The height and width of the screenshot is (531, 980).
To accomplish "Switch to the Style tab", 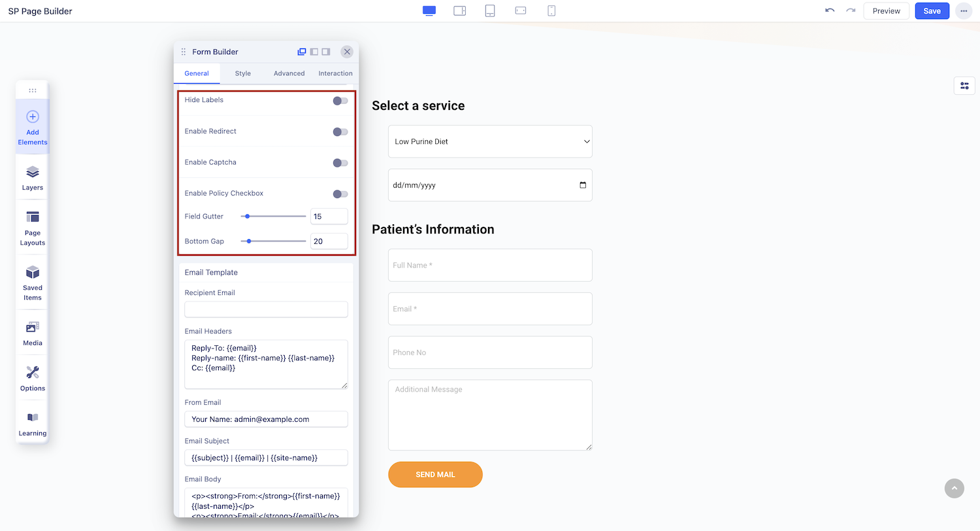I will pos(243,73).
